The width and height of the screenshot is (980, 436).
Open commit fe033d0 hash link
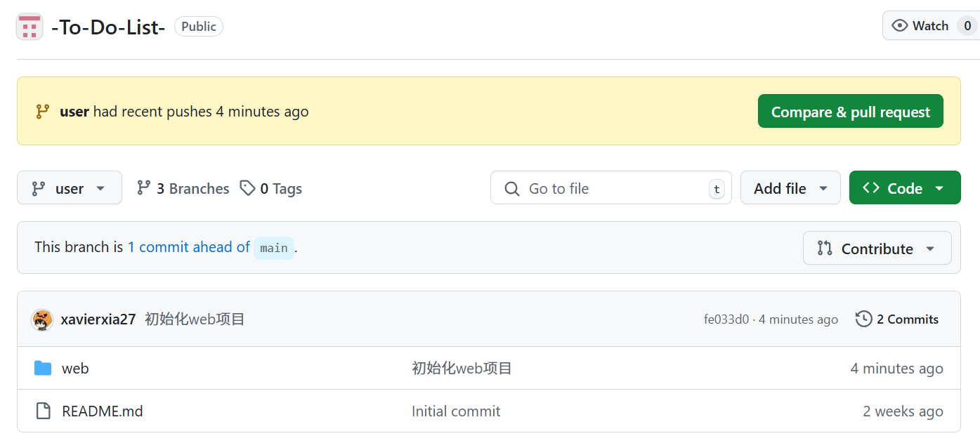pos(726,319)
